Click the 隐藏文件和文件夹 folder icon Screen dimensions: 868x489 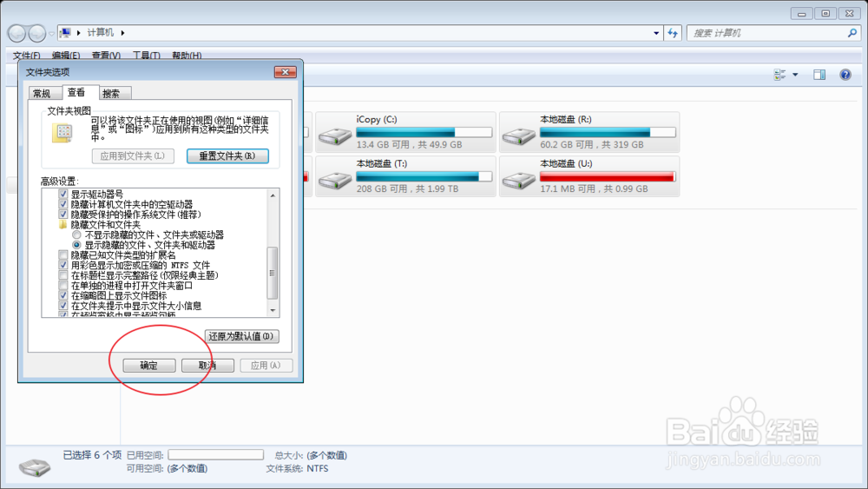pos(63,225)
